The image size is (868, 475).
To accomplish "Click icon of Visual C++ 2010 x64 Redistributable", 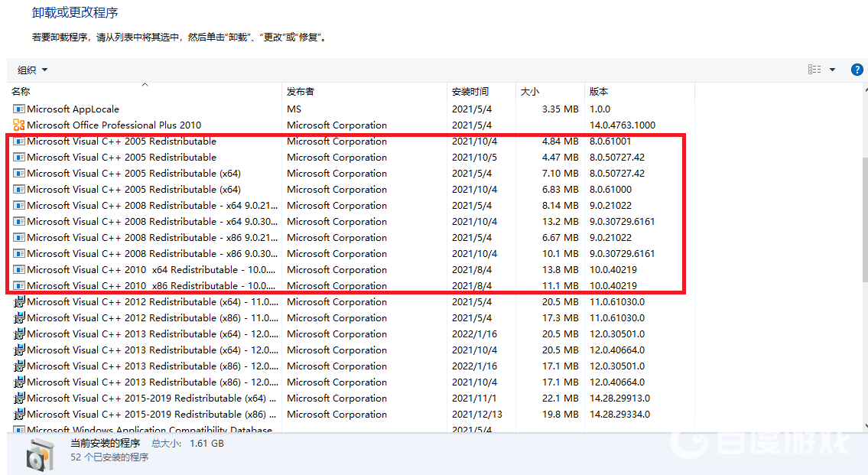I will click(x=19, y=269).
